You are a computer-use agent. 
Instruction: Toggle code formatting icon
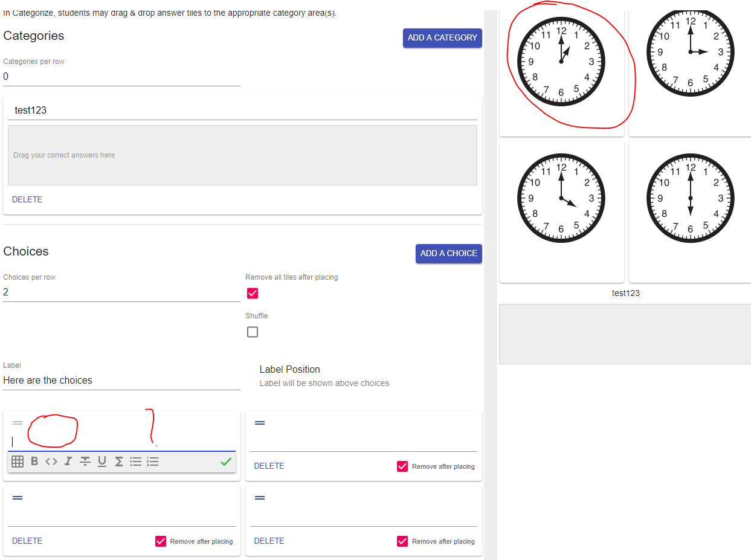tap(51, 462)
